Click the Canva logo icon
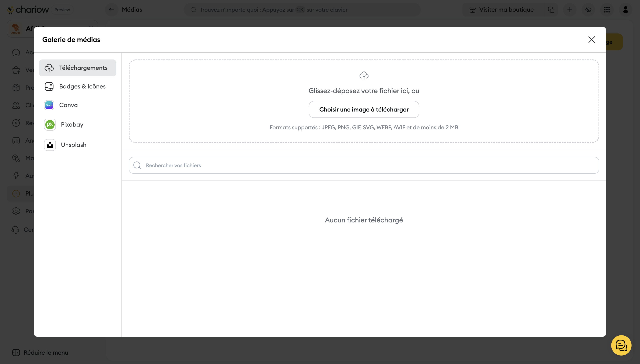 click(49, 105)
